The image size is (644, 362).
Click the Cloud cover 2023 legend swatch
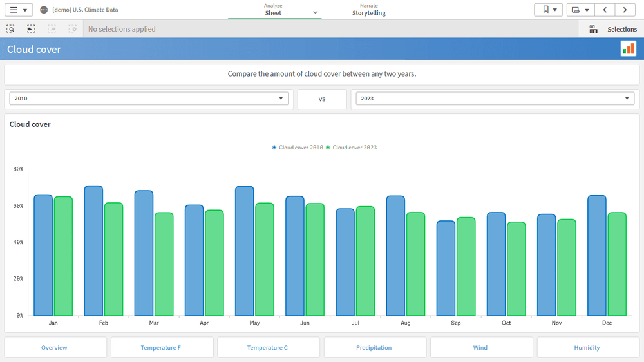pyautogui.click(x=328, y=148)
